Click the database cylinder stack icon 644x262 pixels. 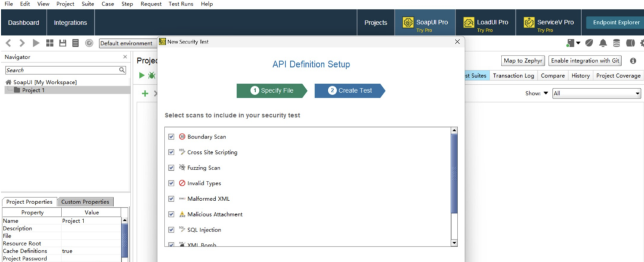coord(617,43)
